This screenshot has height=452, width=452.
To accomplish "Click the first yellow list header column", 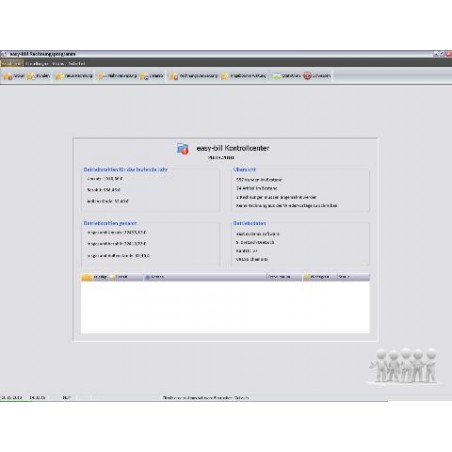I will tap(95, 277).
